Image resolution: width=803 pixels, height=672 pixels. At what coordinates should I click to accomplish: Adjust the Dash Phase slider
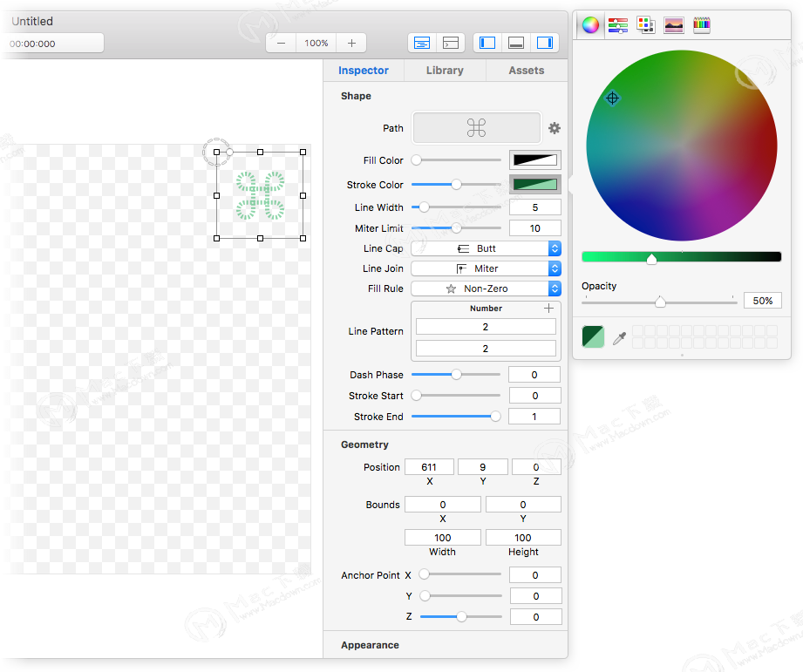tap(456, 375)
